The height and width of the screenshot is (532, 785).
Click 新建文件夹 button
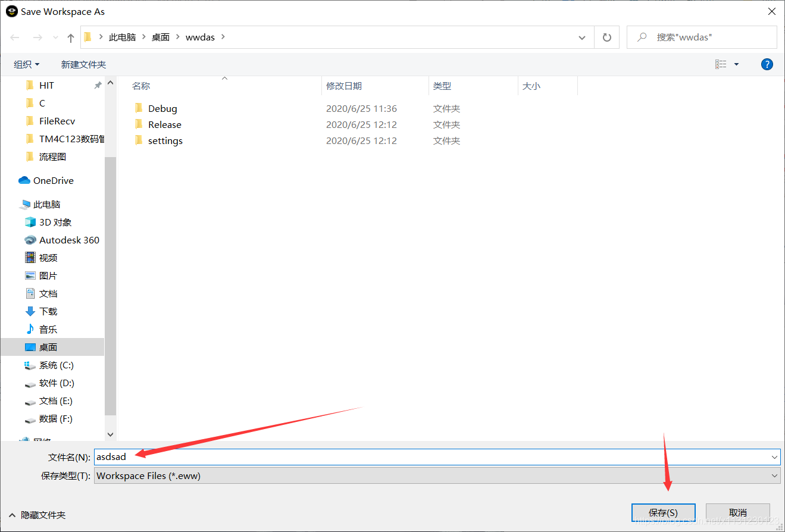(83, 64)
